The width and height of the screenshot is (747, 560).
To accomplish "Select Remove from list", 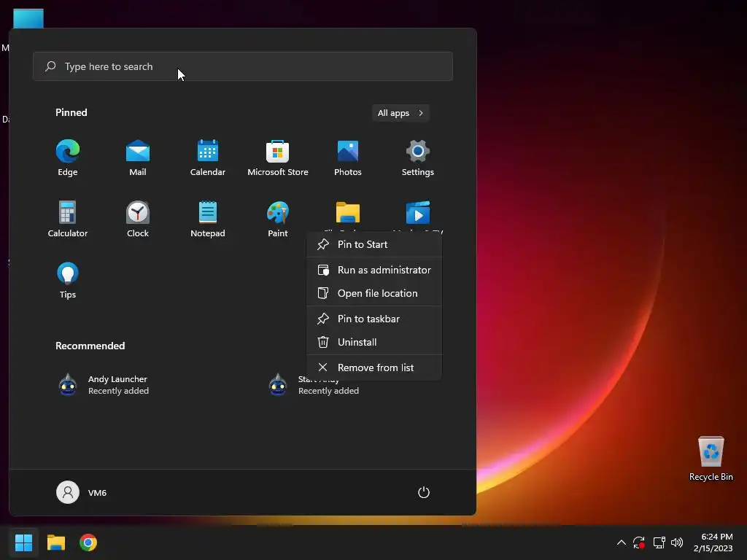I will (374, 367).
